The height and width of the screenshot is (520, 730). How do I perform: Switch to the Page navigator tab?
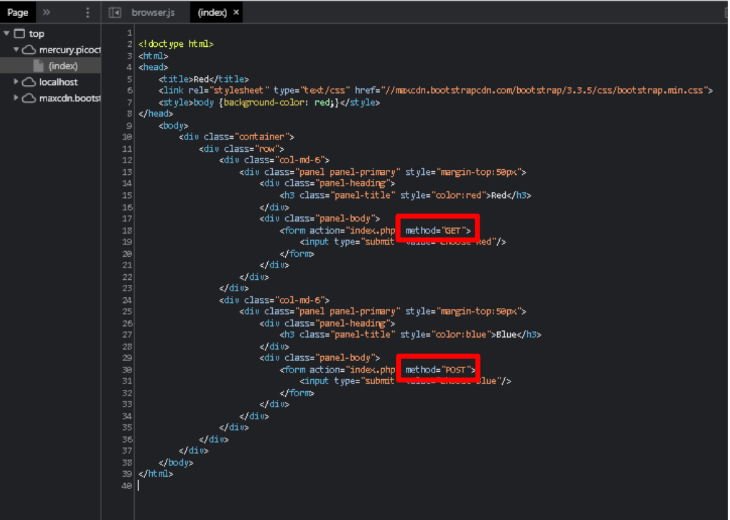(x=18, y=13)
